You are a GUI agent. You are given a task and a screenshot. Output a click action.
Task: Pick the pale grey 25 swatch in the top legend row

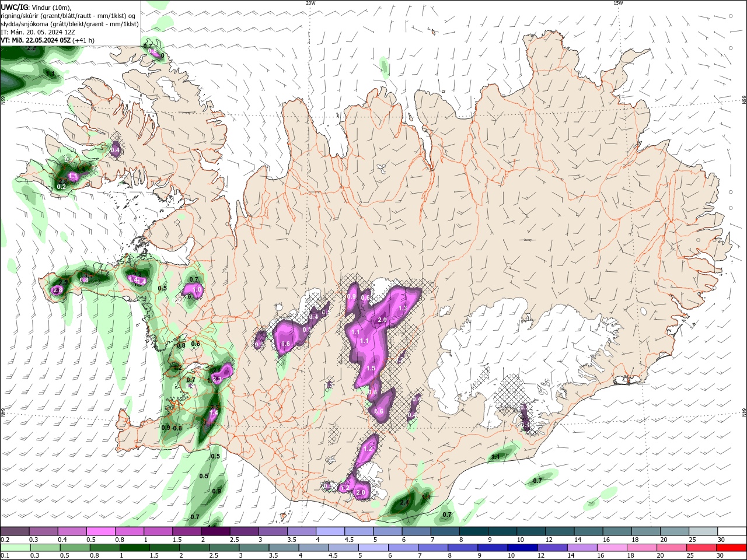click(x=704, y=531)
